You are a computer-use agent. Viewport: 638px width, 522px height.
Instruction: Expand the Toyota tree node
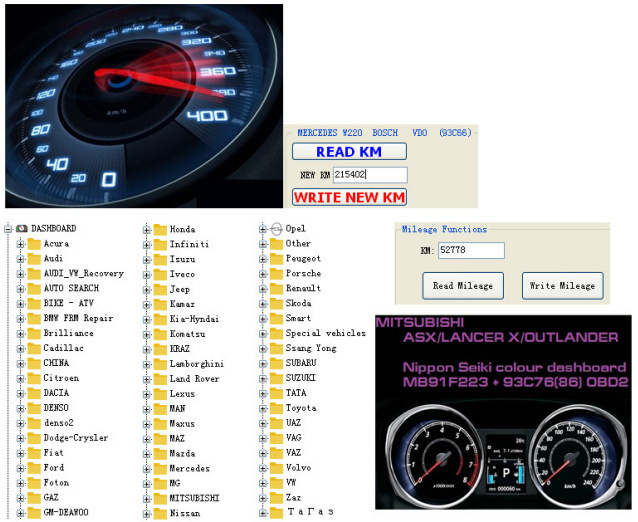point(262,408)
